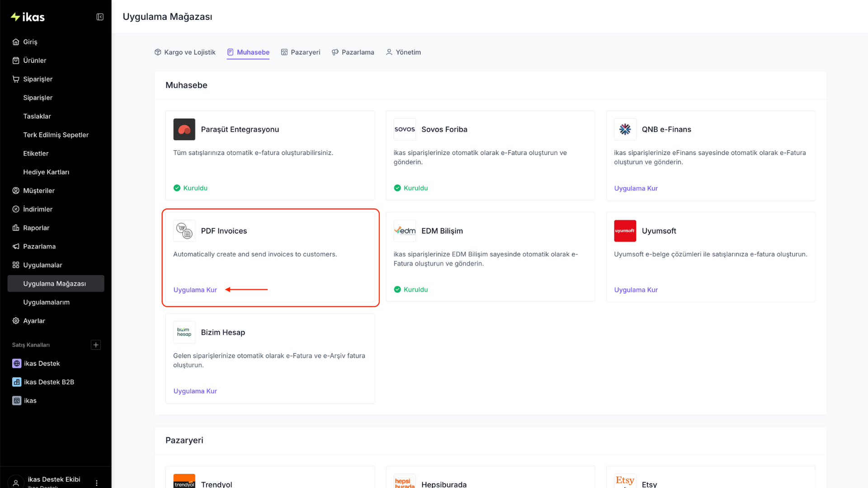Click the ikas logo in sidebar header
This screenshot has height=488, width=868.
tap(28, 17)
